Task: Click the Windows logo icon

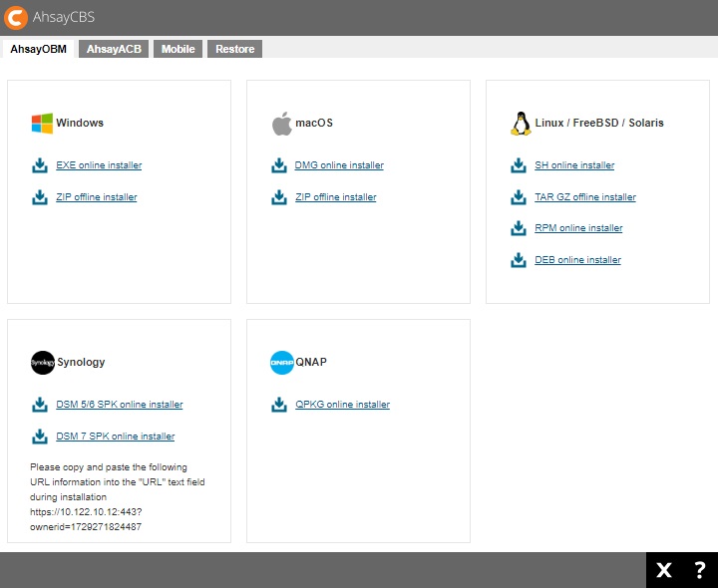Action: tap(42, 124)
